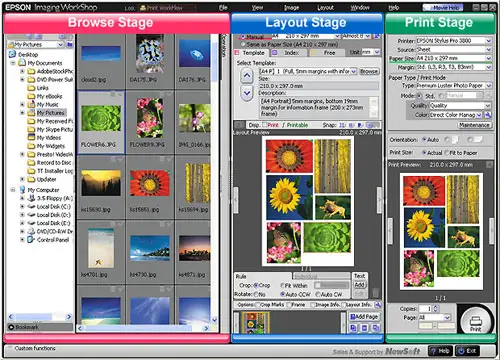Image resolution: width=500 pixels, height=360 pixels.
Task: Click the next template down arrow button
Action: pos(247,93)
